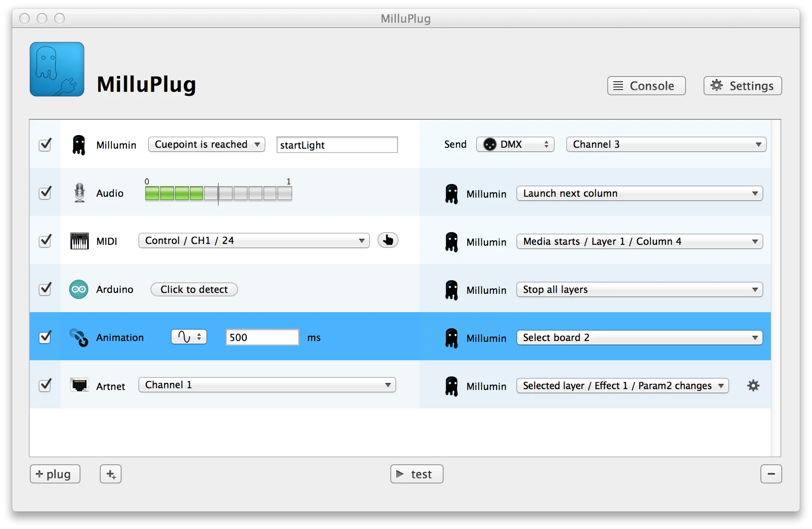This screenshot has width=812, height=529.
Task: Open the Console window
Action: click(x=646, y=86)
